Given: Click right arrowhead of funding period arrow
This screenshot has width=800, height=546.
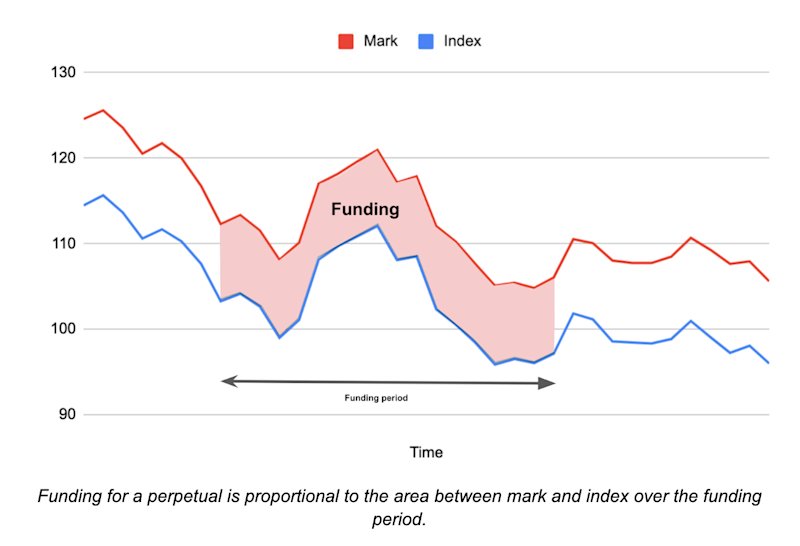Looking at the screenshot, I should pos(547,383).
